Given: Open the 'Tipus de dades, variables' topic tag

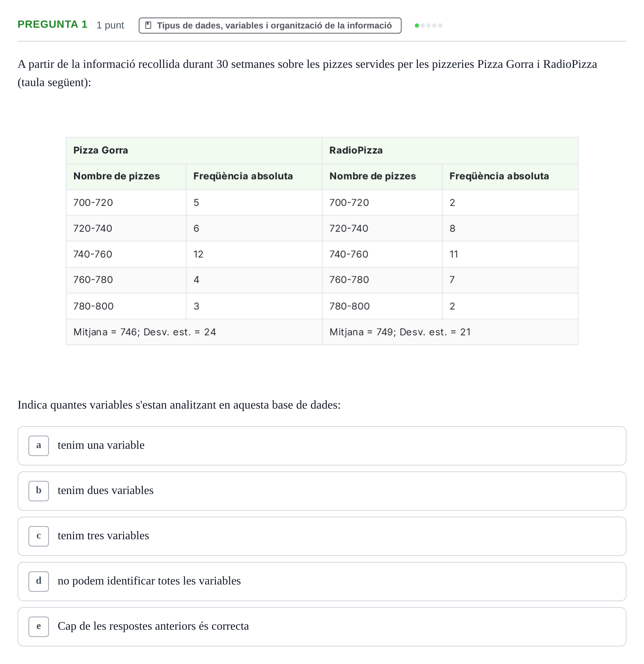Looking at the screenshot, I should (270, 26).
